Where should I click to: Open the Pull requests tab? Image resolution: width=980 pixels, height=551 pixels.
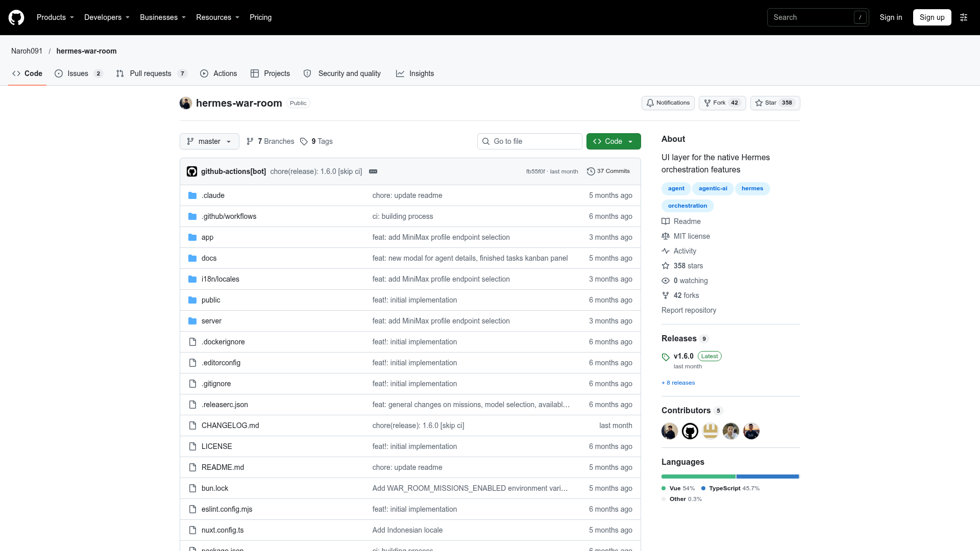152,73
